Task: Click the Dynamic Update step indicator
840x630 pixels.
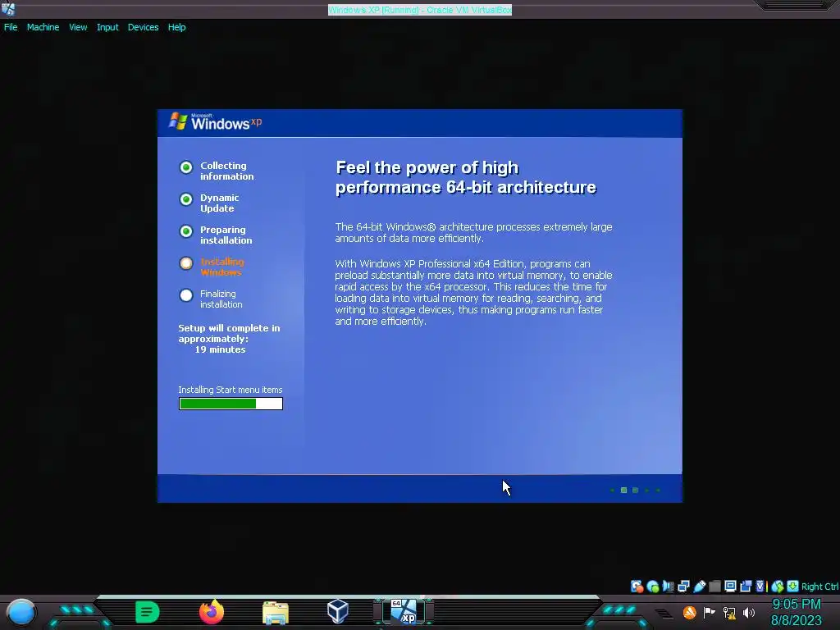Action: point(186,199)
